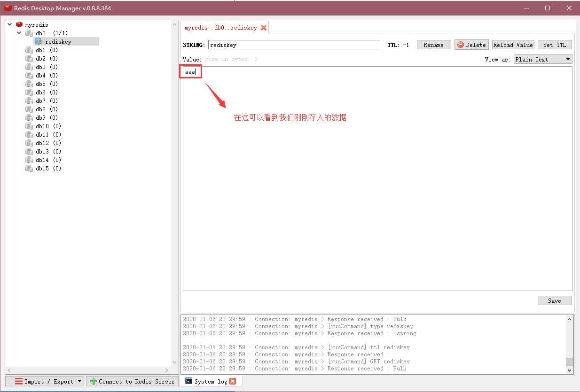Click the db3 database icon
The width and height of the screenshot is (580, 392).
click(29, 67)
